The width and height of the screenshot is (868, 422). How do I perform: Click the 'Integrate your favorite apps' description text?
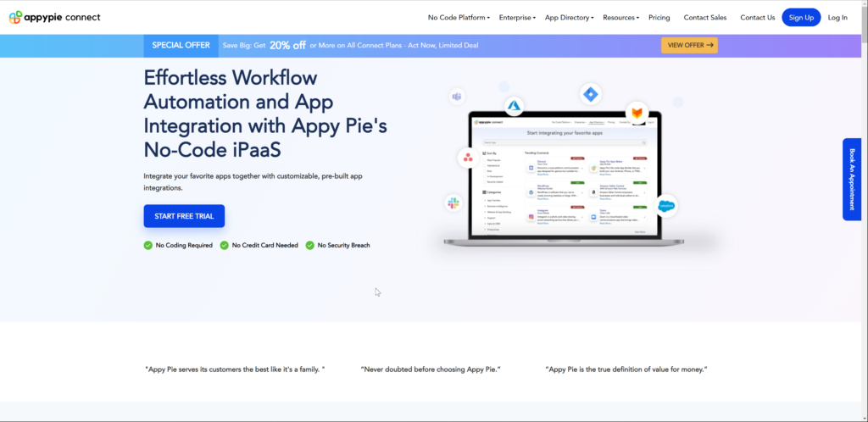tap(253, 182)
